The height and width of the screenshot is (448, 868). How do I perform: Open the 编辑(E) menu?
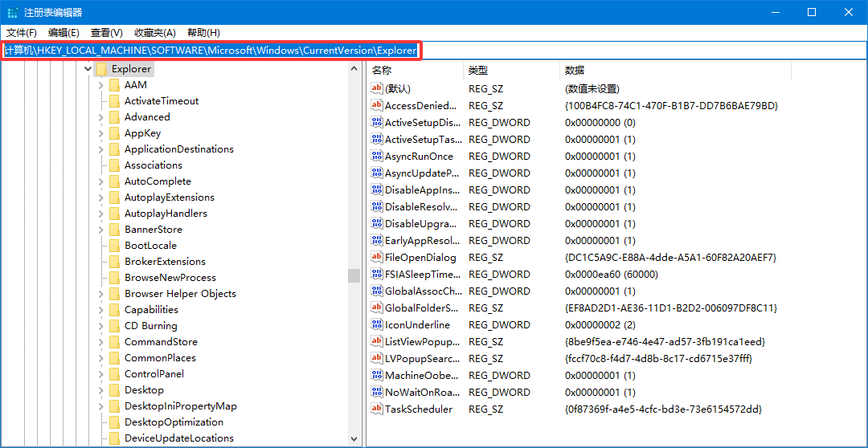coord(63,33)
